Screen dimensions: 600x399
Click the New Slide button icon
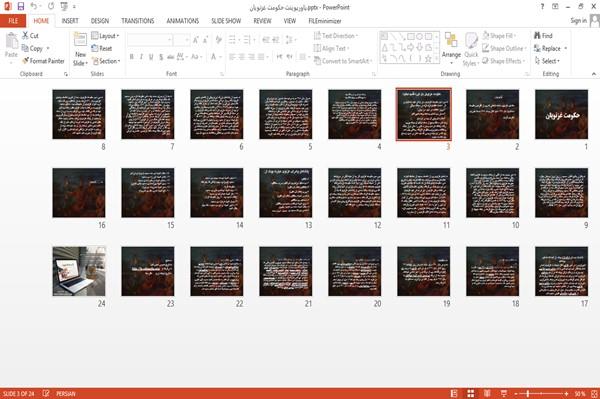tap(80, 40)
